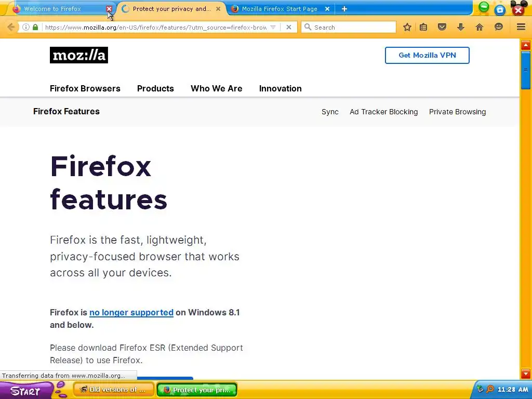Image resolution: width=532 pixels, height=399 pixels.
Task: Click the smiley face toolbar icon
Action: (498, 27)
